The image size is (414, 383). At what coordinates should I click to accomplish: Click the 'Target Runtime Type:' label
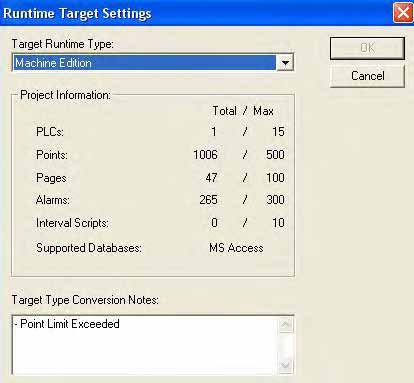[x=63, y=44]
